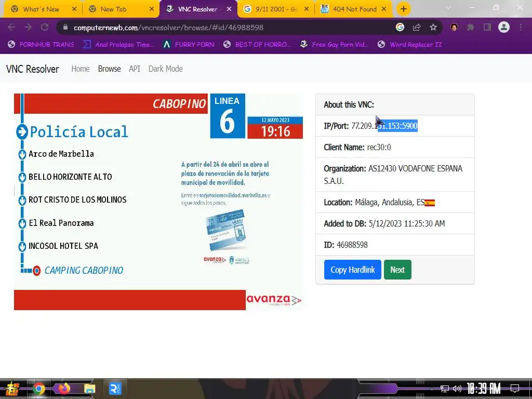The image size is (532, 399).
Task: Open Firefox from the taskbar
Action: point(64,389)
